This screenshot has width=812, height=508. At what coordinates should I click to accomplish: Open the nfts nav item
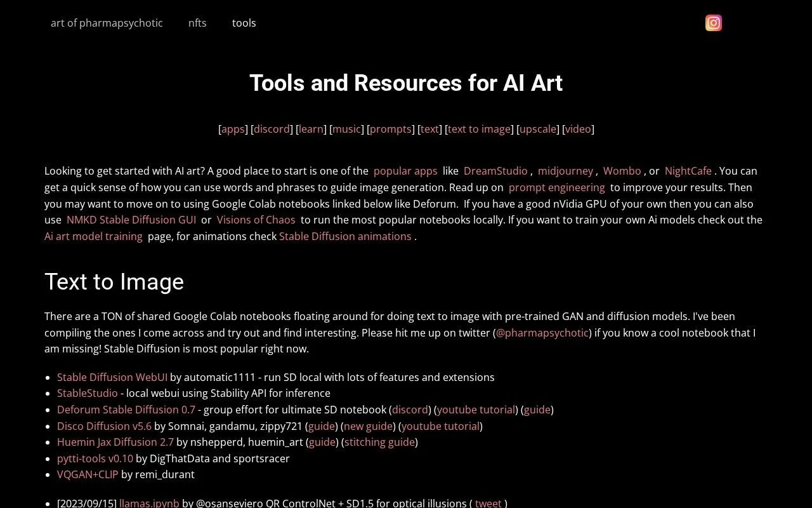197,23
